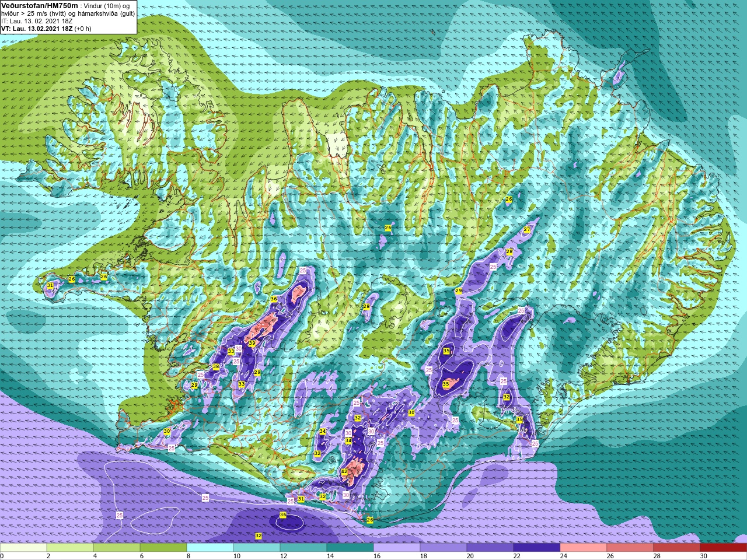
Task: Click the yellow '36' label inside the offshore contour
Action: point(283,515)
